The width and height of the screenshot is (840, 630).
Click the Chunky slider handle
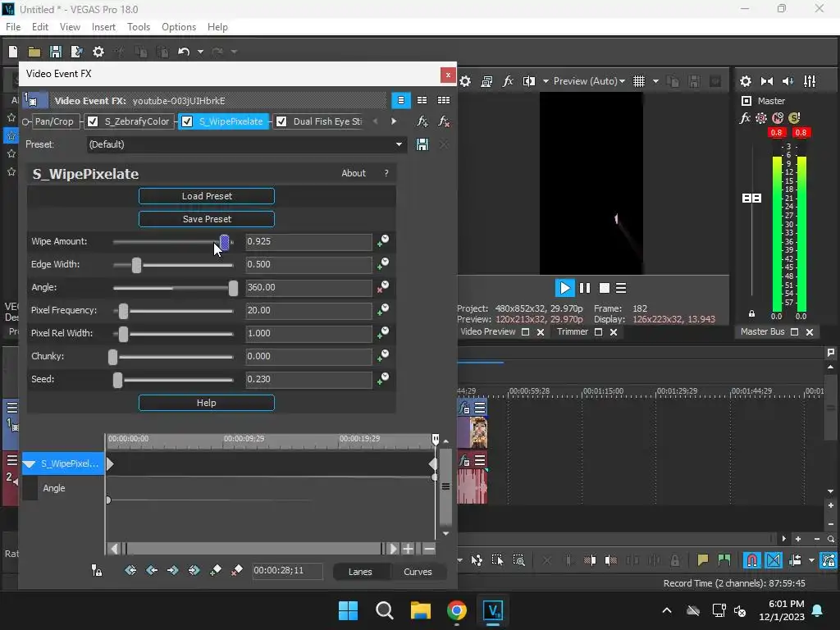click(112, 357)
